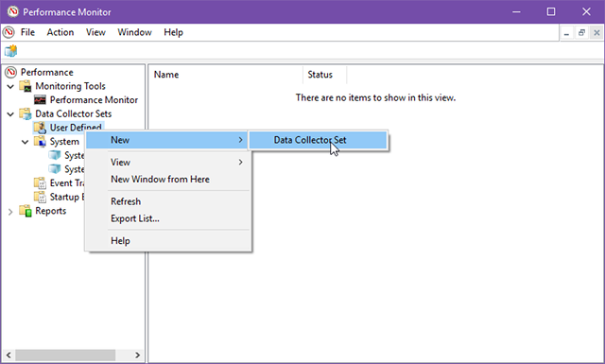Open the View submenu arrow in context menu
This screenshot has width=605, height=364.
point(241,162)
